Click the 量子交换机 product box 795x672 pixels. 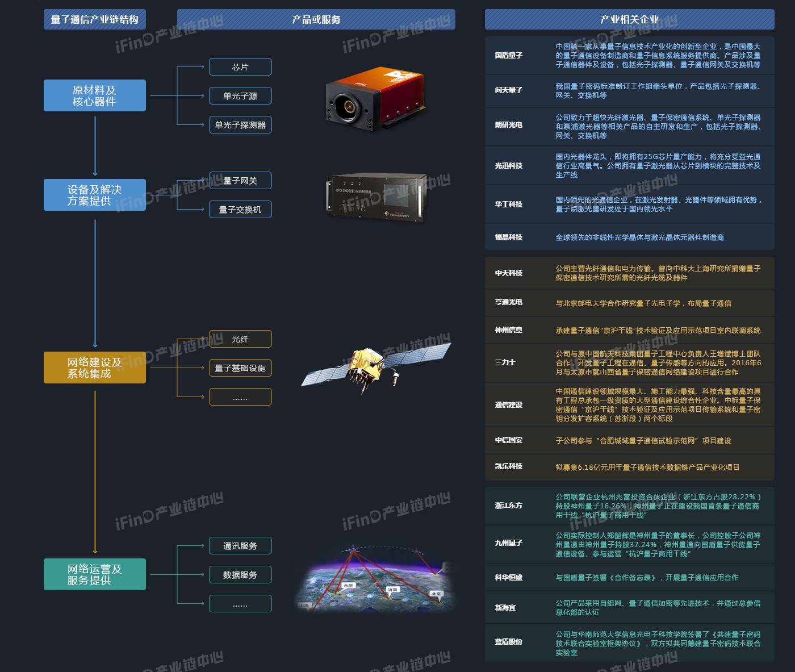(x=240, y=210)
